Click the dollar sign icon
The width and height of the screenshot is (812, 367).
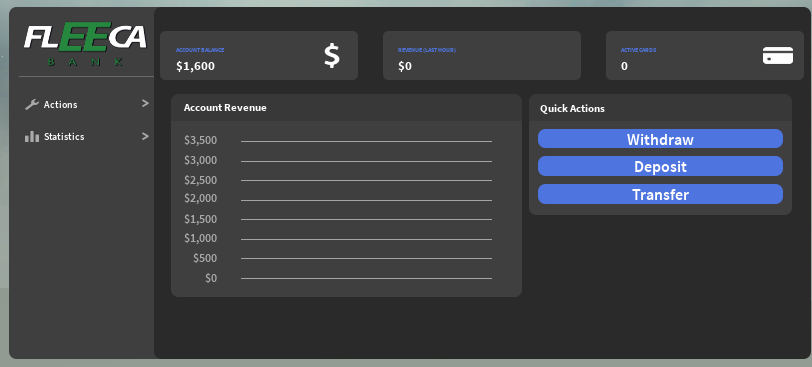pyautogui.click(x=332, y=56)
